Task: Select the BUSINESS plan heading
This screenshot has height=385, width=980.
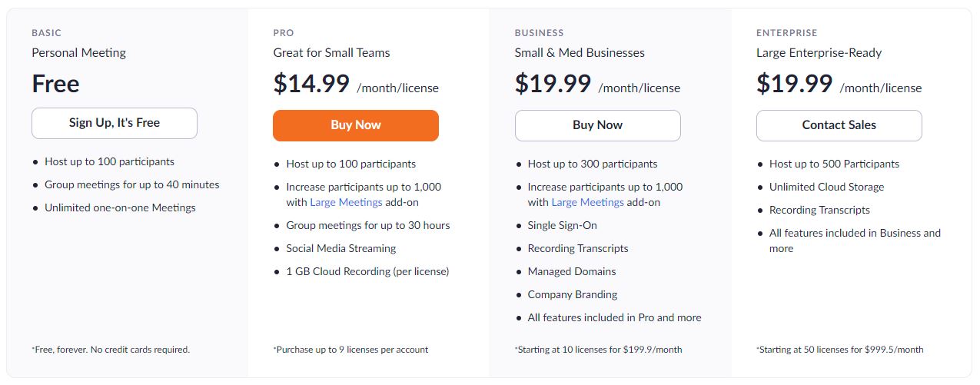Action: tap(540, 33)
